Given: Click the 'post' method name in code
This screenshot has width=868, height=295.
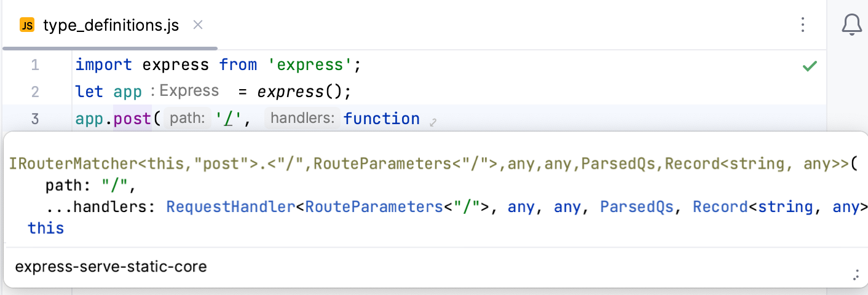Looking at the screenshot, I should coord(132,119).
